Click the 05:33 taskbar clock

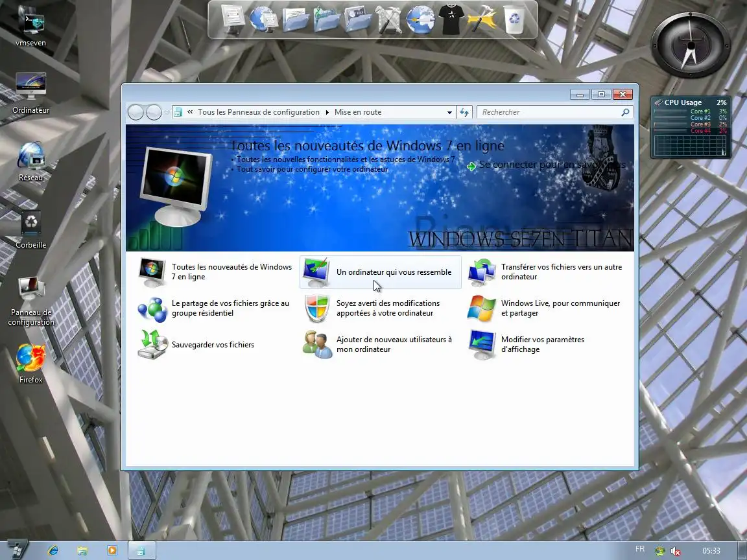[711, 551]
